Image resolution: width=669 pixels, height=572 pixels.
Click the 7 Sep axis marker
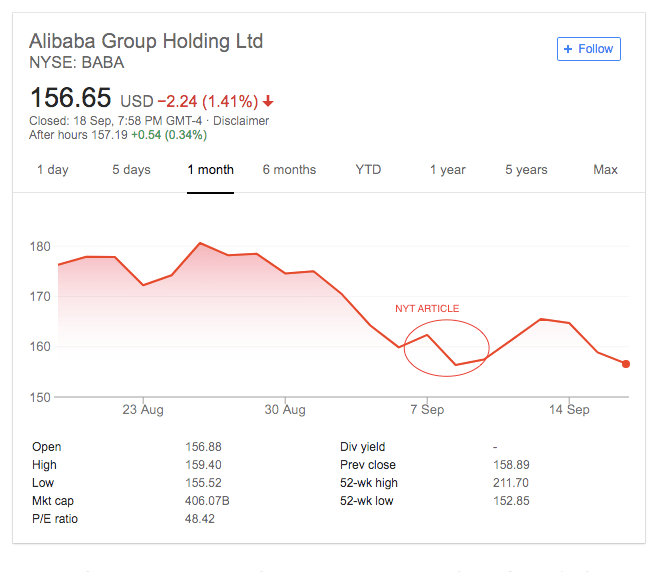tap(427, 409)
